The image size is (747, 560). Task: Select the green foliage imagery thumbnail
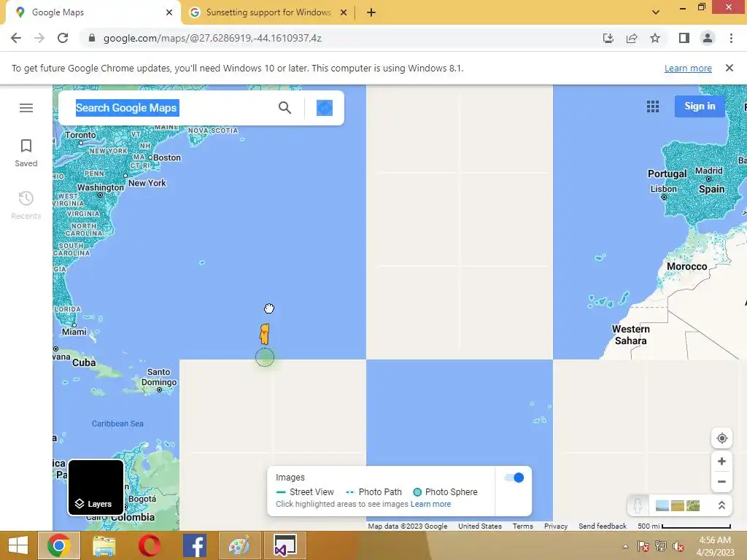tap(693, 505)
